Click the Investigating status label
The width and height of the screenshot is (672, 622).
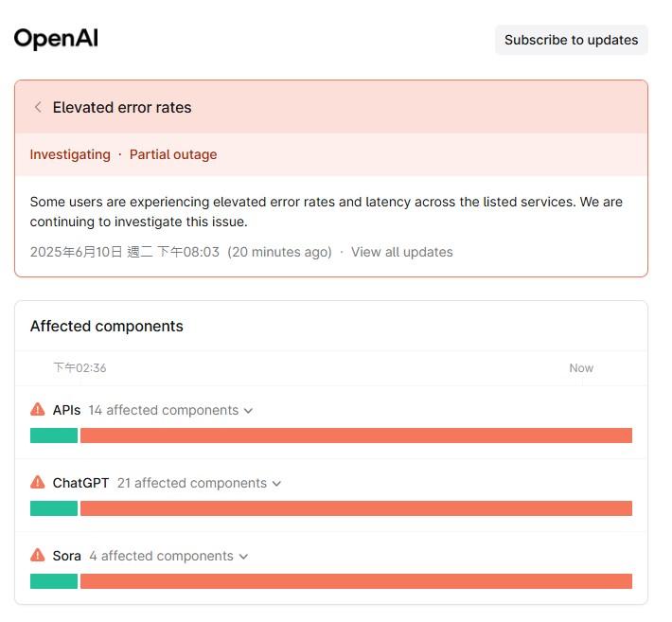[70, 154]
